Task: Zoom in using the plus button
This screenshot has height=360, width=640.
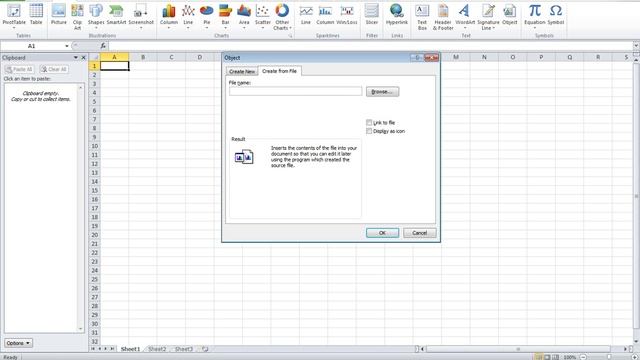Action: (635, 357)
